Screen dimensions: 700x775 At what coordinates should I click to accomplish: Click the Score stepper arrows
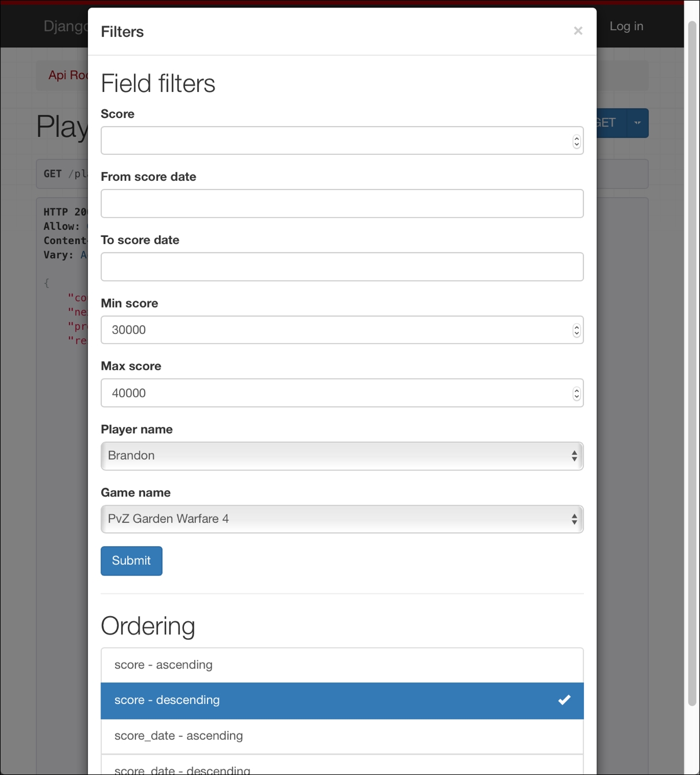[576, 141]
